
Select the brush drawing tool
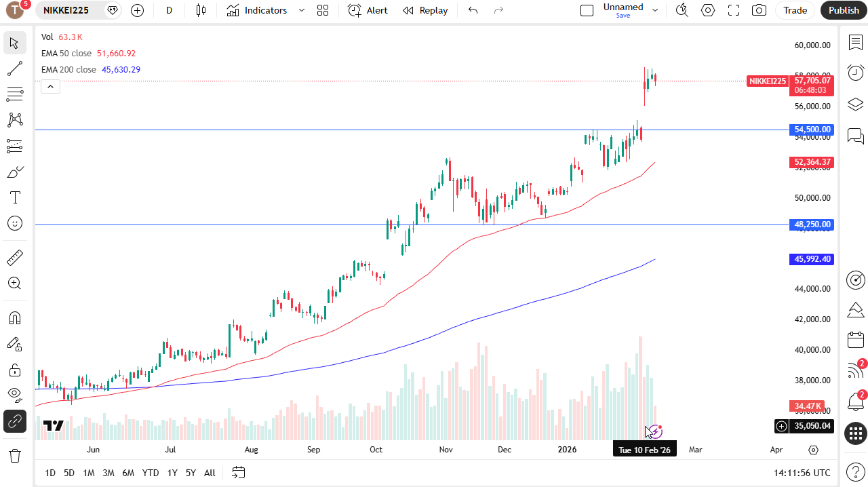[15, 172]
